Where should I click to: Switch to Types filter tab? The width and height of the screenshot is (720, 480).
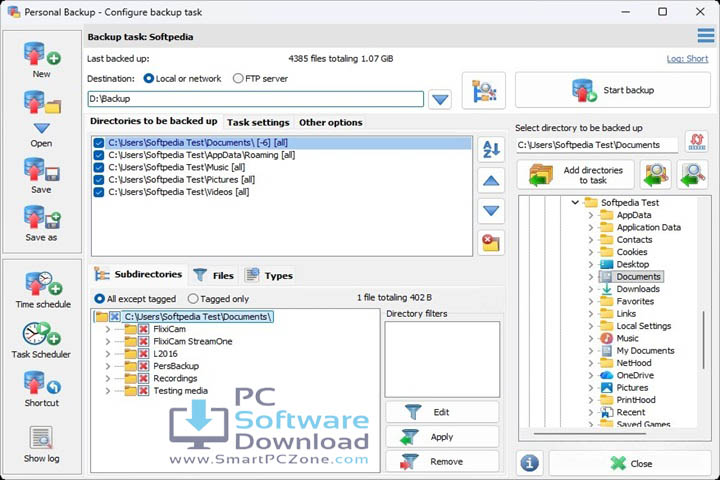tap(269, 276)
